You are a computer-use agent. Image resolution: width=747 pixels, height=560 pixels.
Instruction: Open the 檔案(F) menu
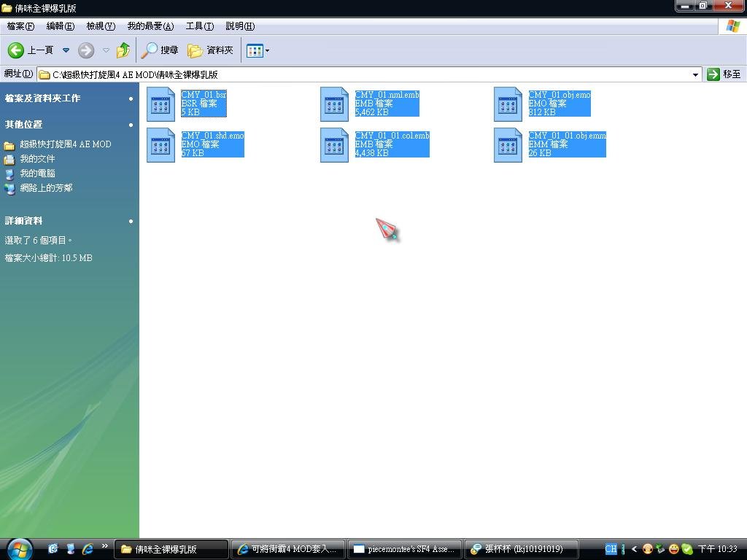coord(20,26)
